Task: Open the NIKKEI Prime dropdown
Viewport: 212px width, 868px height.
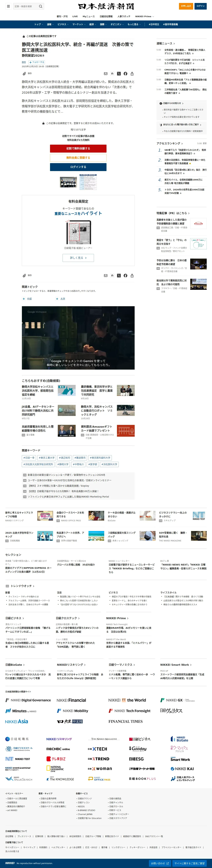Action: [x=145, y=16]
